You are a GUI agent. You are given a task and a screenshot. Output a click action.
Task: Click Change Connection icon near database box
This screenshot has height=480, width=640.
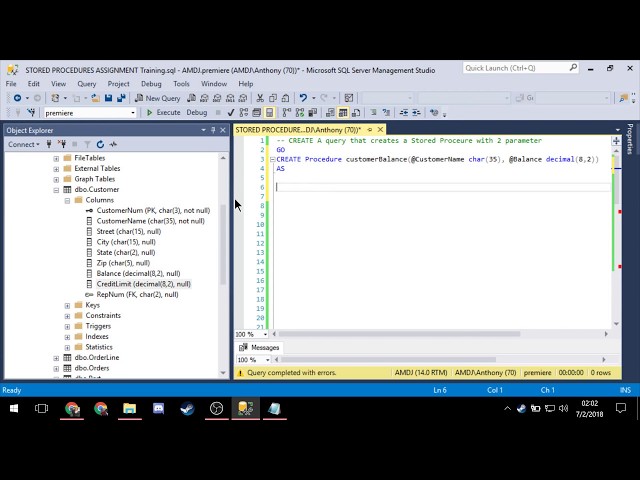point(31,113)
